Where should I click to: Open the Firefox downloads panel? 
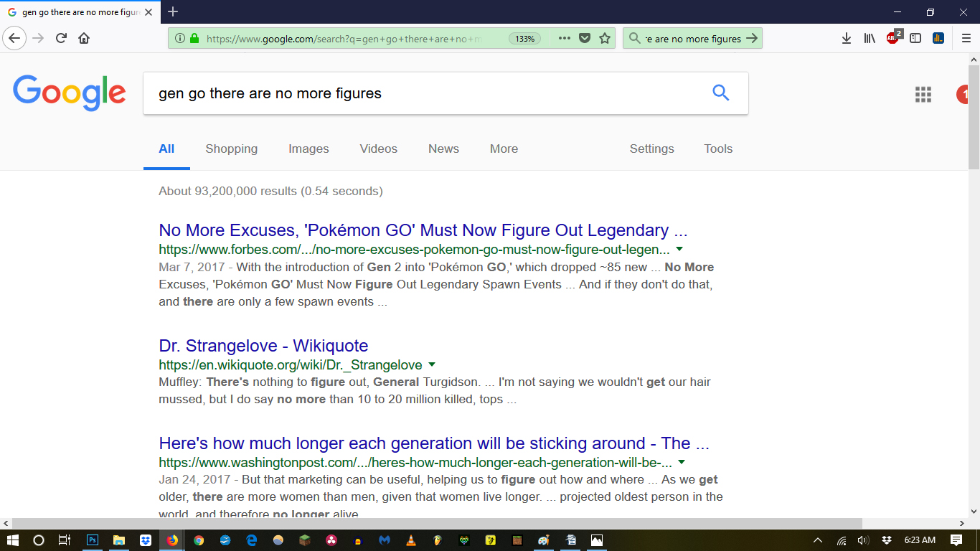(847, 39)
